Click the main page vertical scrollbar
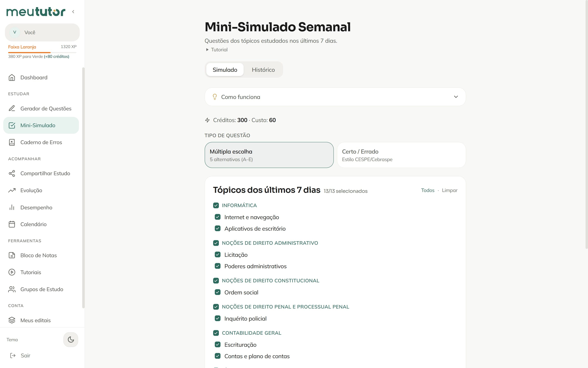The height and width of the screenshot is (368, 588). (586, 124)
